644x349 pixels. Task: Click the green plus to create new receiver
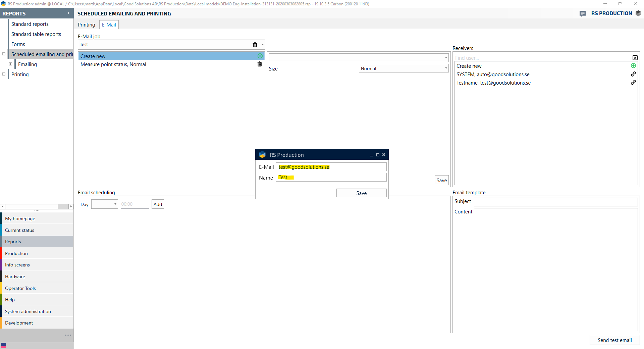(x=633, y=66)
